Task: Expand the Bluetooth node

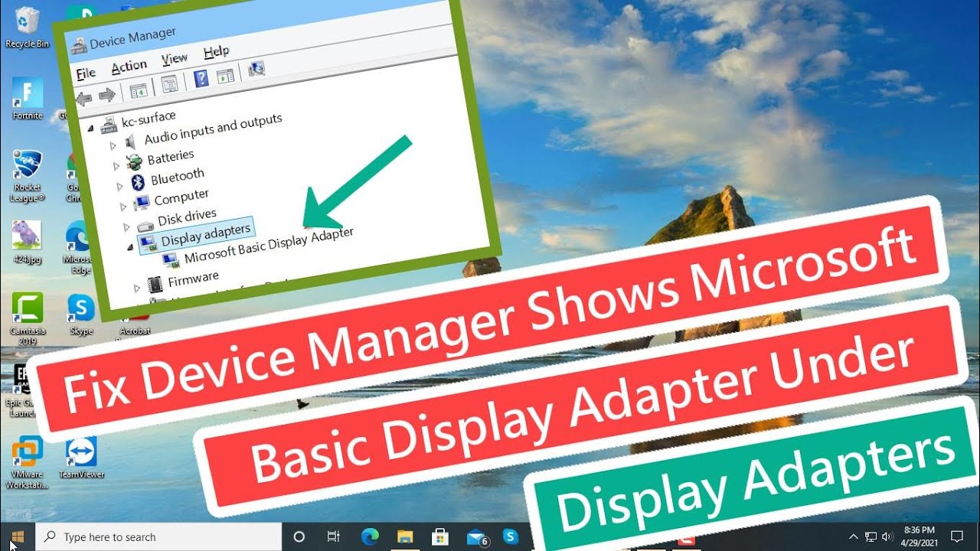Action: tap(119, 186)
